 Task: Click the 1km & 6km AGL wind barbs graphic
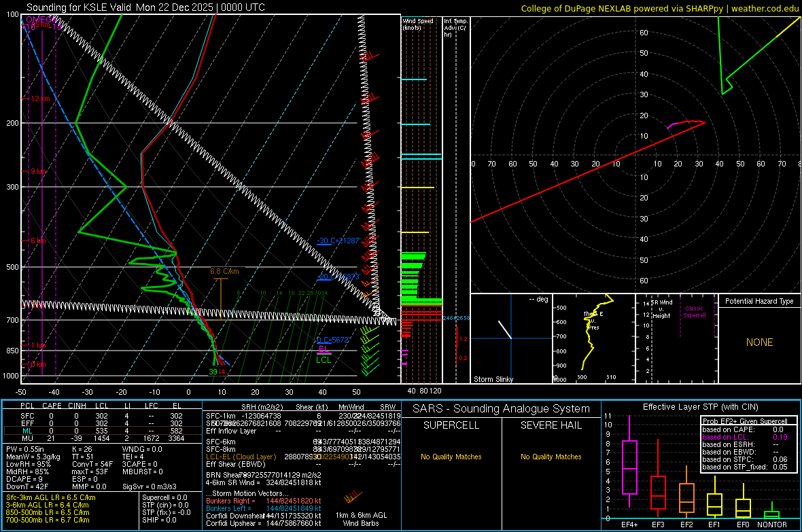[x=353, y=498]
